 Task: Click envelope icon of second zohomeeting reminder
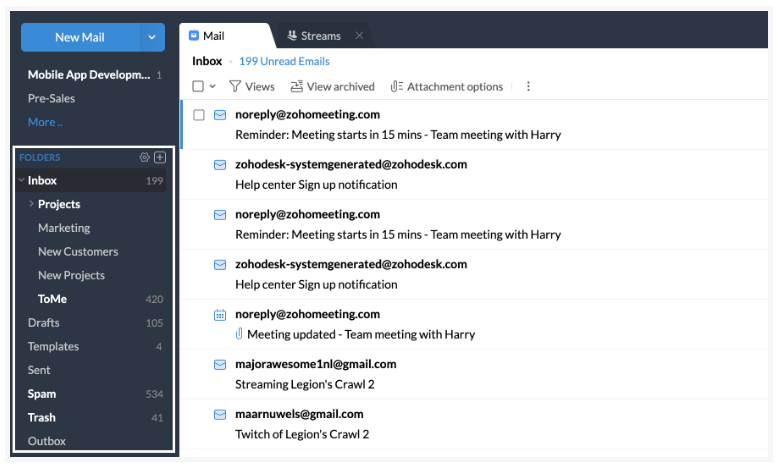pos(220,215)
